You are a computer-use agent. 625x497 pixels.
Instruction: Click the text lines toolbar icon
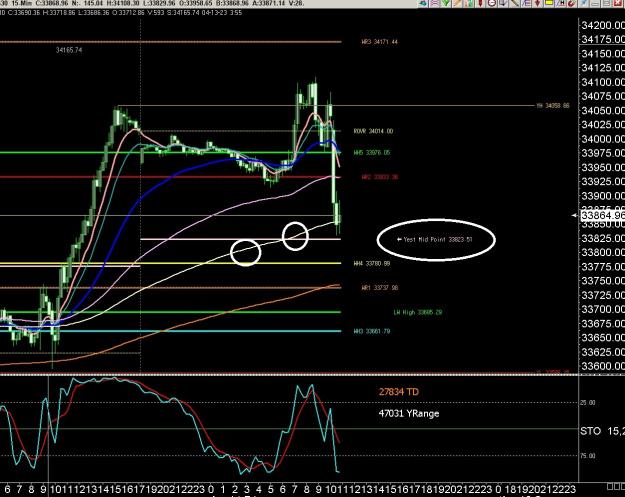tap(526, 3)
